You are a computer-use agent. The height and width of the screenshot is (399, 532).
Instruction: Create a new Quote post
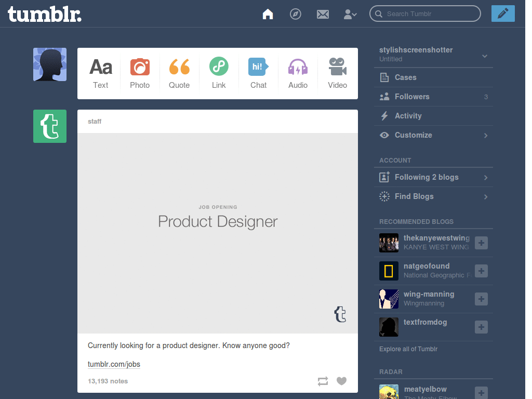[x=179, y=73]
